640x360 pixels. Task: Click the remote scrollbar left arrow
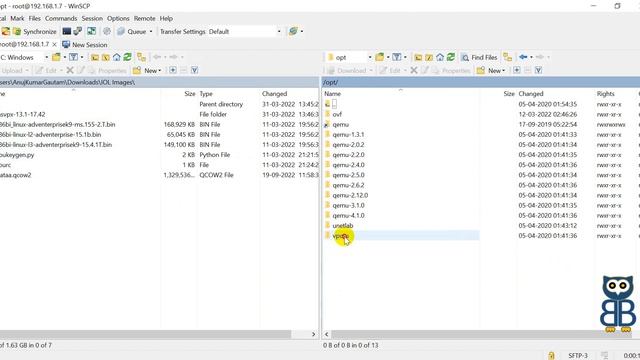(x=327, y=334)
